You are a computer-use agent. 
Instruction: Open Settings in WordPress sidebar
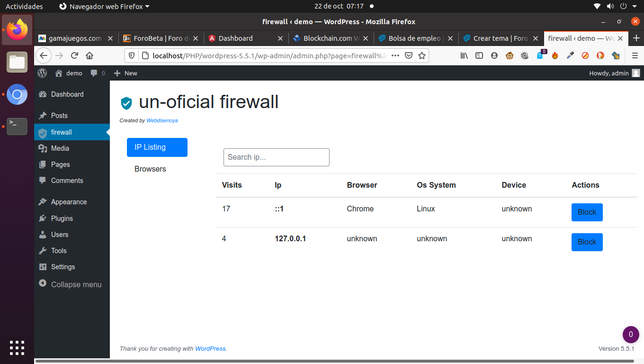[x=72, y=267]
